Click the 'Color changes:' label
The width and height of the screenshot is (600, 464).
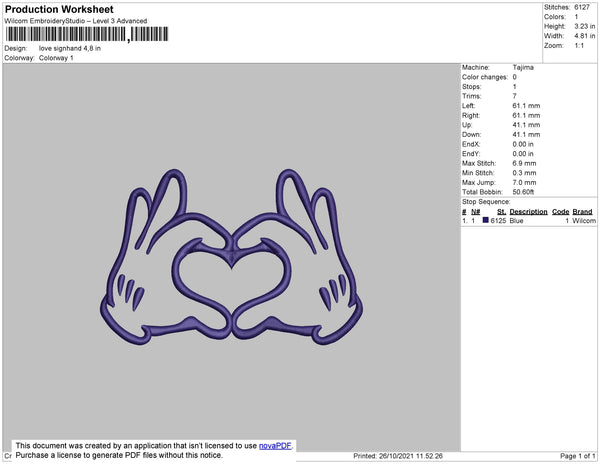click(485, 77)
